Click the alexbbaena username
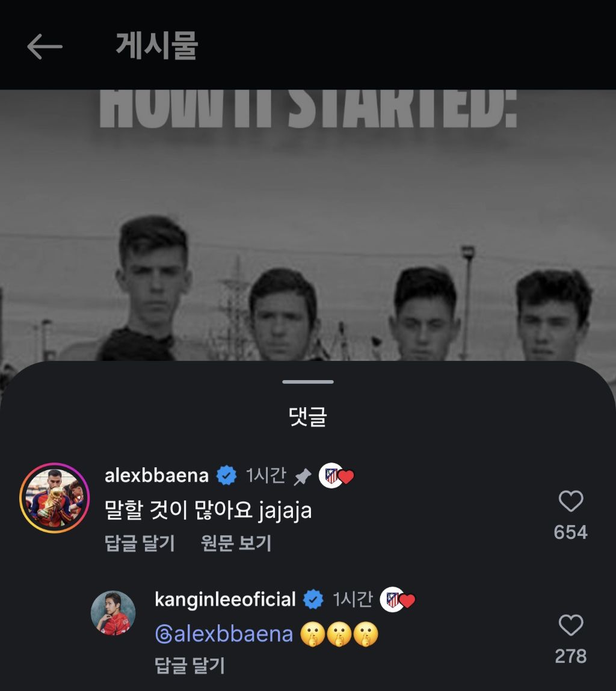The height and width of the screenshot is (691, 616). click(x=156, y=476)
